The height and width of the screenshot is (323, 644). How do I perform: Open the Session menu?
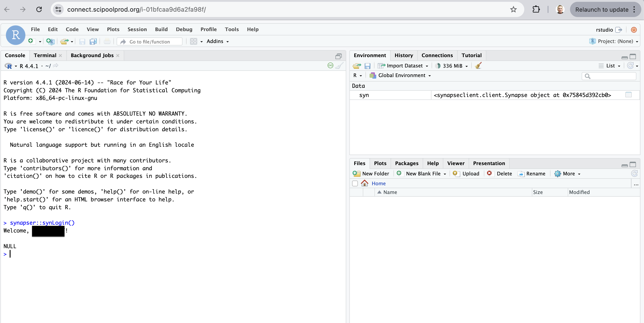[x=137, y=30]
